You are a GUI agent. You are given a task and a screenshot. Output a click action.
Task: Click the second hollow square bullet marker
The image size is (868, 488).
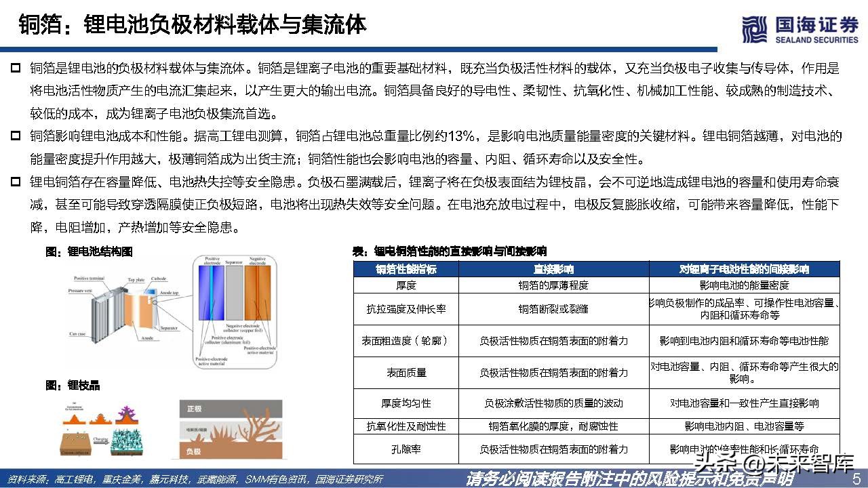[16, 136]
